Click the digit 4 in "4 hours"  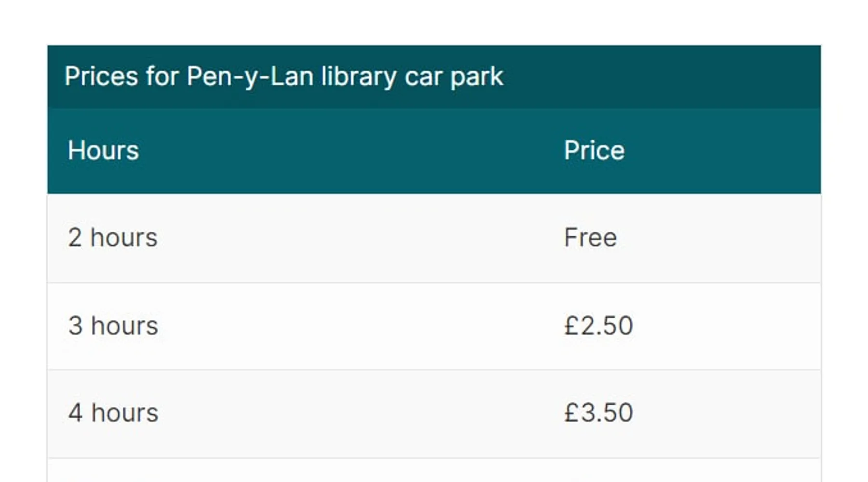[75, 413]
